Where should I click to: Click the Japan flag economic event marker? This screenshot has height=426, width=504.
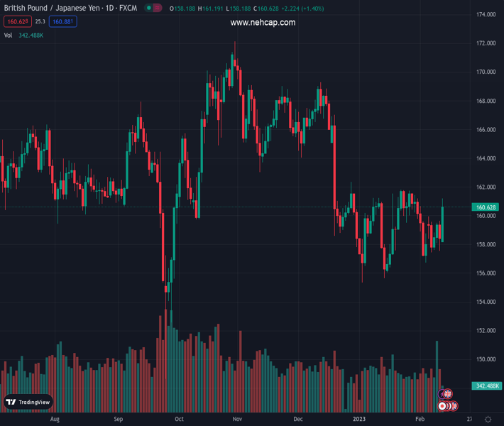[443, 406]
